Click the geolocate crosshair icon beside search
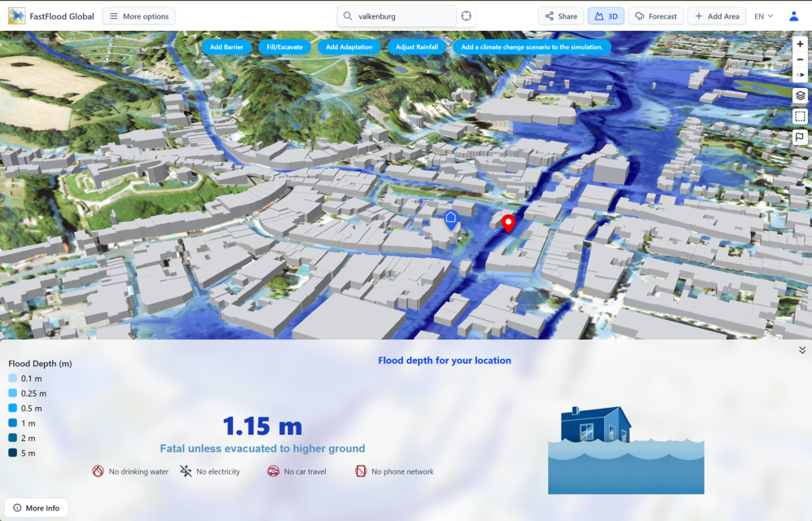812x521 pixels. point(465,15)
